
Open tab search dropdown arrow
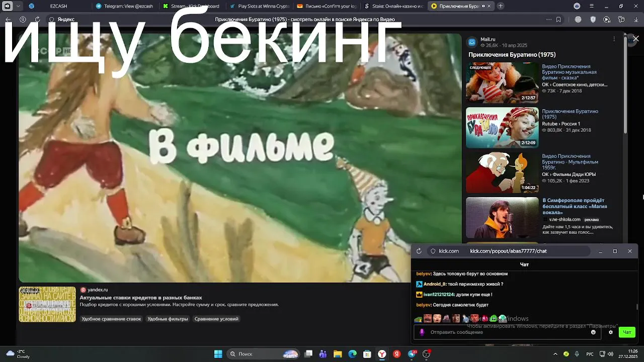(x=19, y=6)
